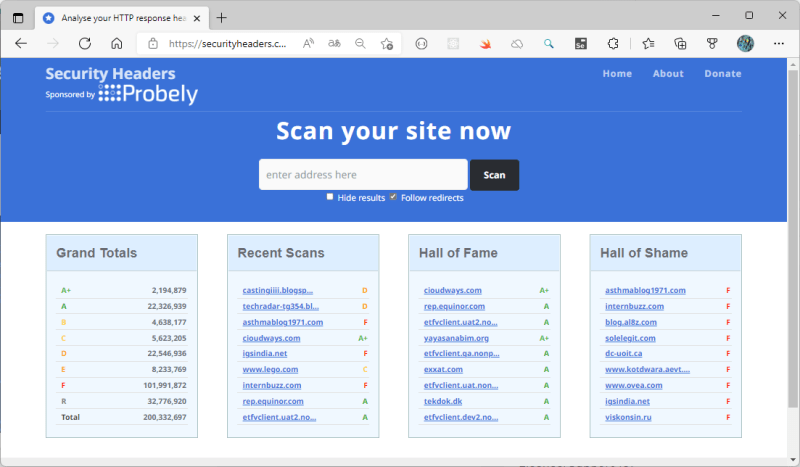Add page to favorites star icon

[x=387, y=43]
